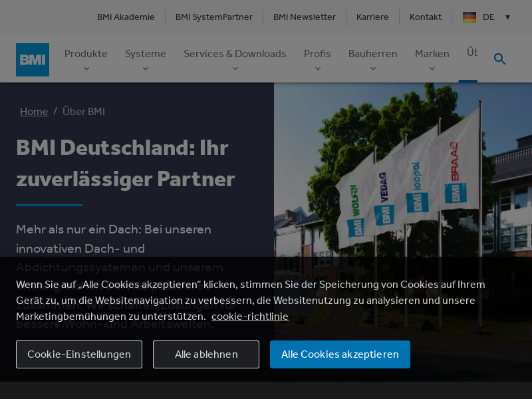
Task: Open the search magnifier icon
Action: pyautogui.click(x=499, y=59)
